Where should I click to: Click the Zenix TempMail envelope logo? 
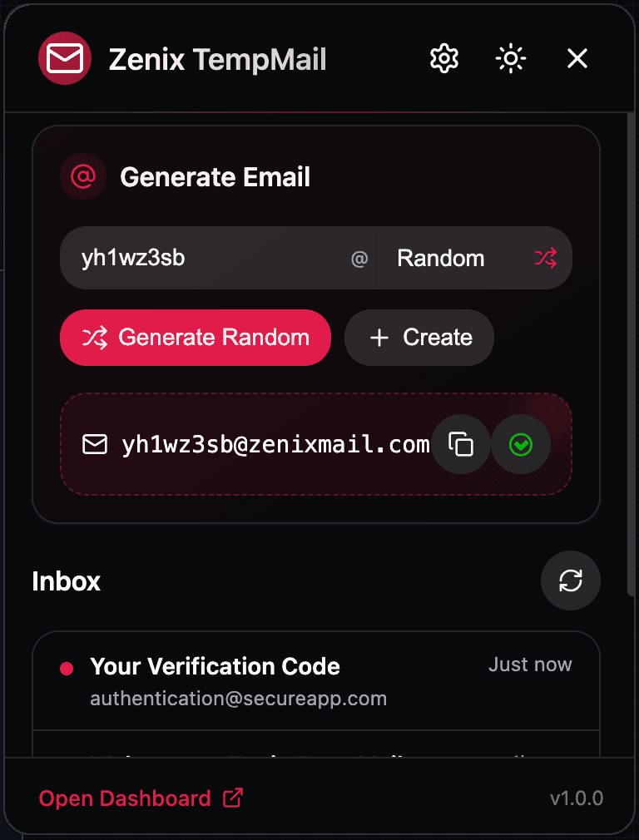click(65, 58)
